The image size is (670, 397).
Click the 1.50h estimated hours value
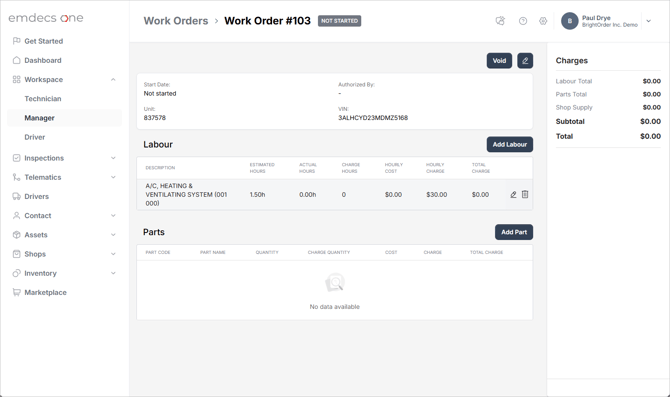pyautogui.click(x=257, y=194)
